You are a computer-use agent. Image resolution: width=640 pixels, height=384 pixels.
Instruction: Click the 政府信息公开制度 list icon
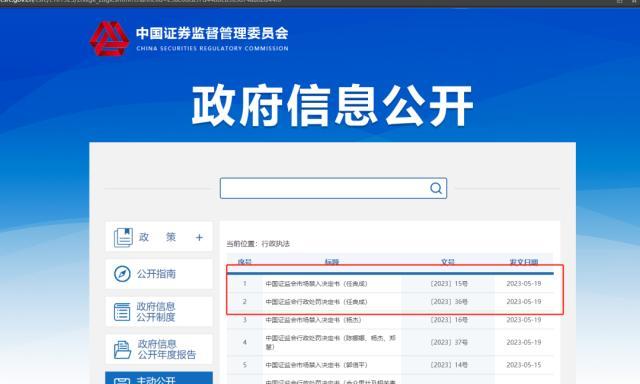(x=122, y=312)
